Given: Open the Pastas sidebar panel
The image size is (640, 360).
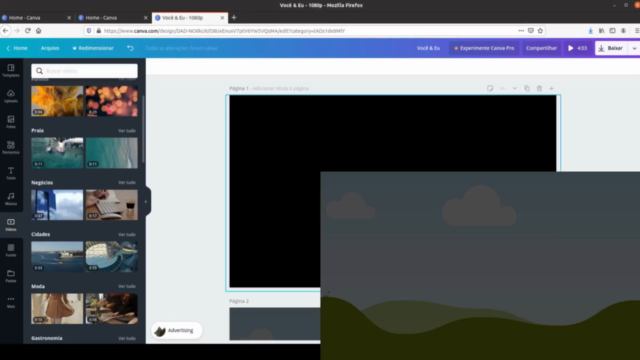Looking at the screenshot, I should [11, 276].
